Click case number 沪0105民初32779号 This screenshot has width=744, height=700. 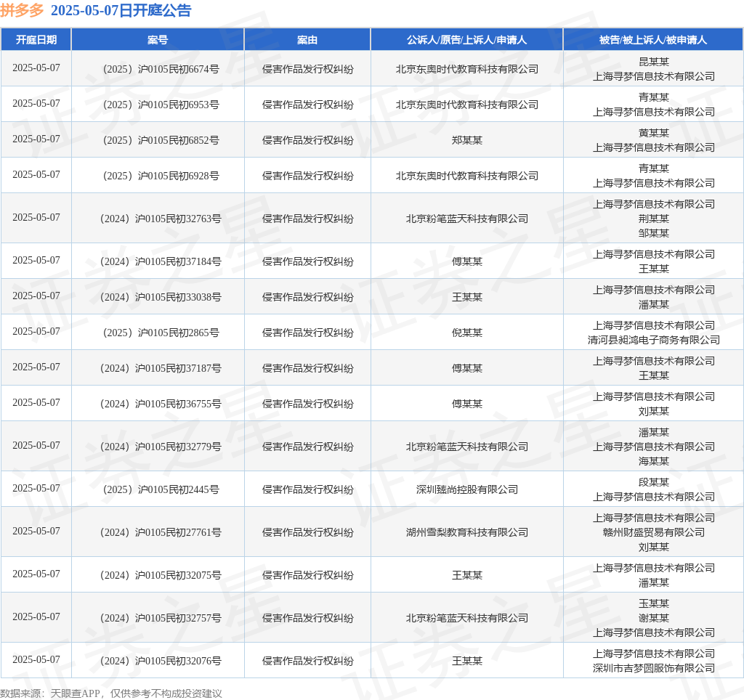(161, 447)
